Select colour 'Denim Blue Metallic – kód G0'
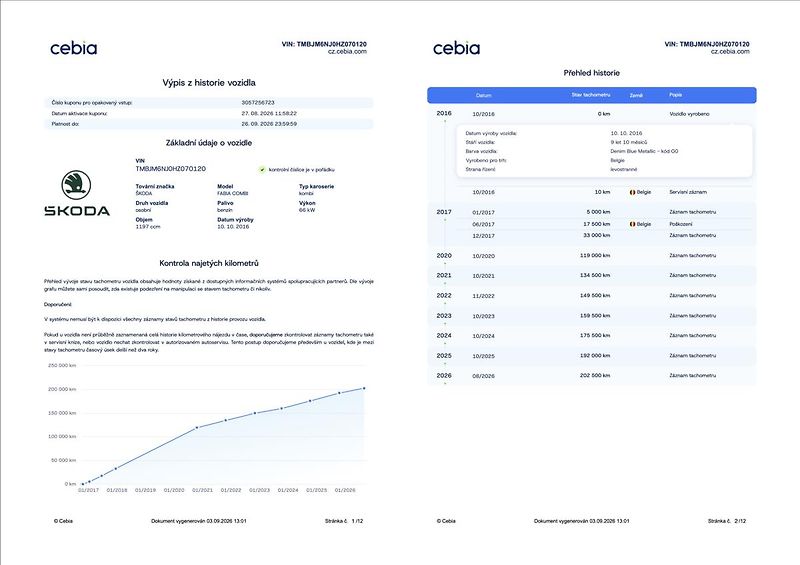Viewport: 800px width, 565px height. tap(644, 151)
